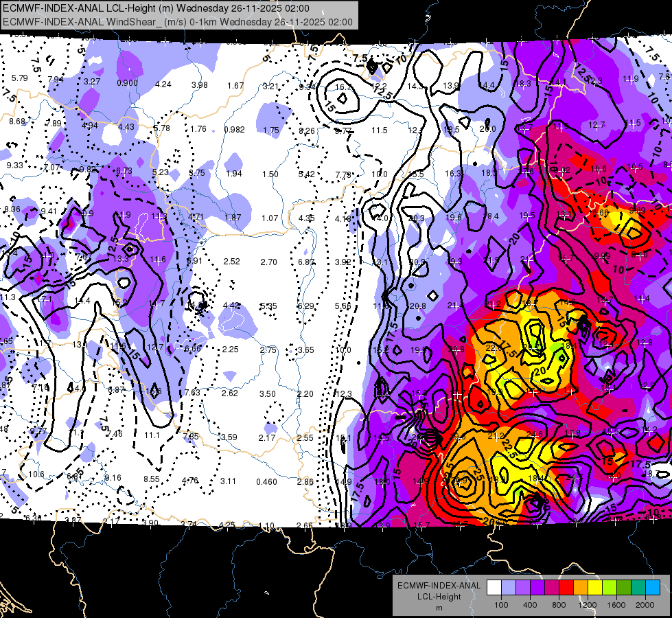This screenshot has height=618, width=672.
Task: Click the magenta legend color swatch
Action: (x=552, y=588)
